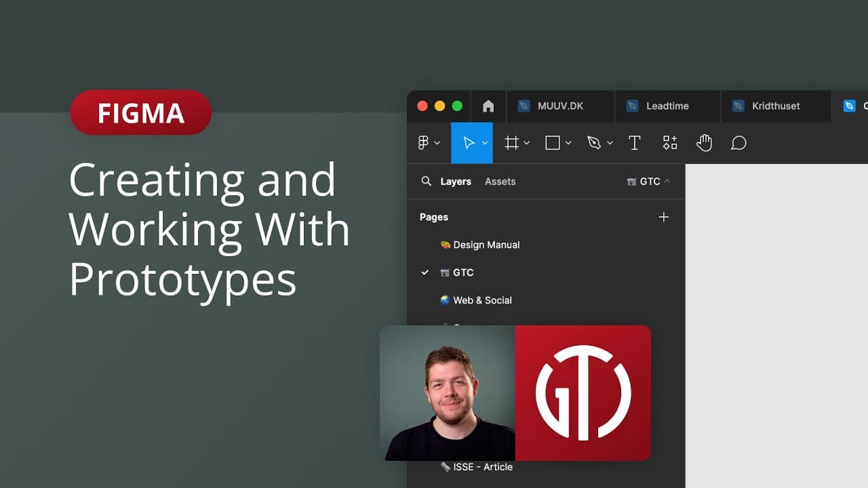Open the comment tool
The height and width of the screenshot is (488, 868).
[738, 143]
